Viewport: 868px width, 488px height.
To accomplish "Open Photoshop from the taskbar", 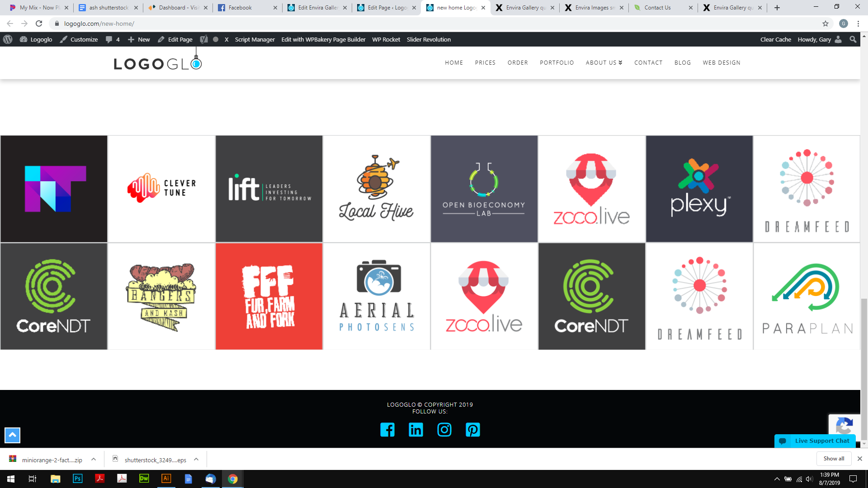I will click(x=77, y=479).
